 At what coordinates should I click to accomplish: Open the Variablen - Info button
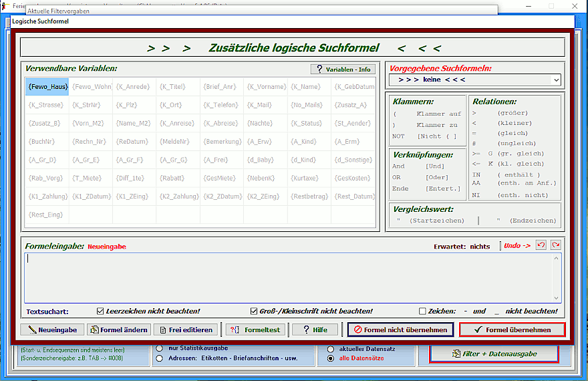coord(343,69)
